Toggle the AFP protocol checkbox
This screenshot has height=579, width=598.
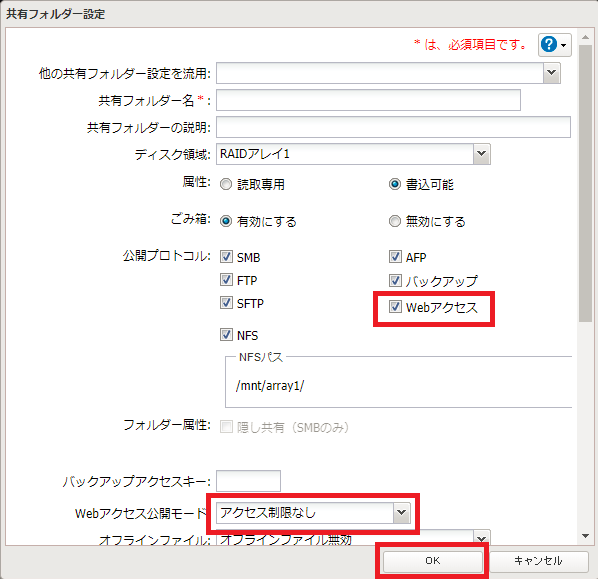pos(395,257)
